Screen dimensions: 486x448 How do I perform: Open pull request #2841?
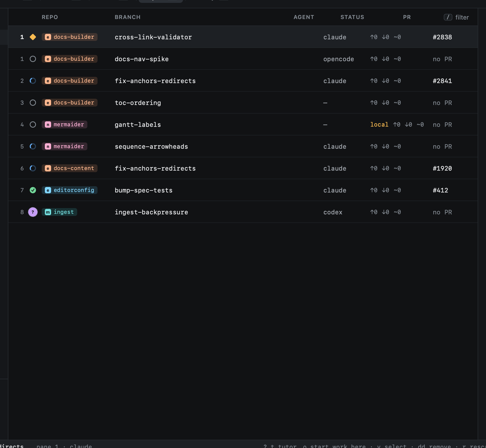442,81
